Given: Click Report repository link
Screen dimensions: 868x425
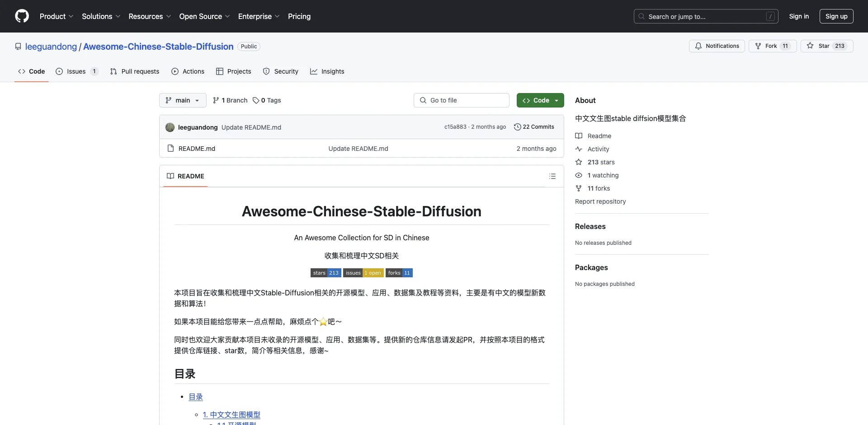Looking at the screenshot, I should coord(600,201).
